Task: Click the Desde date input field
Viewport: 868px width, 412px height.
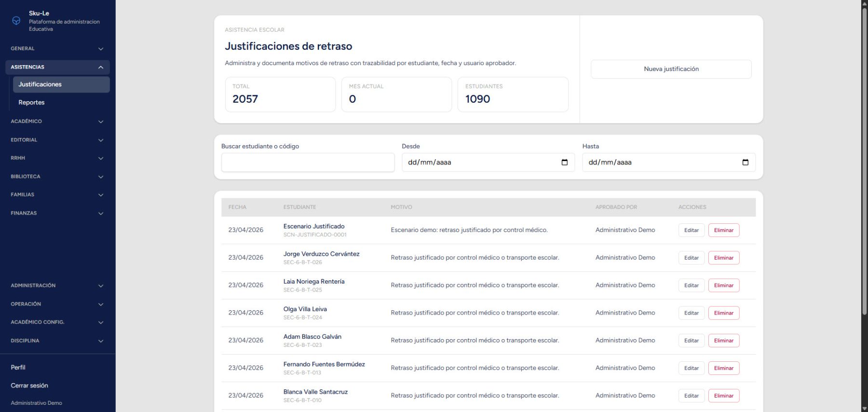Action: click(488, 162)
